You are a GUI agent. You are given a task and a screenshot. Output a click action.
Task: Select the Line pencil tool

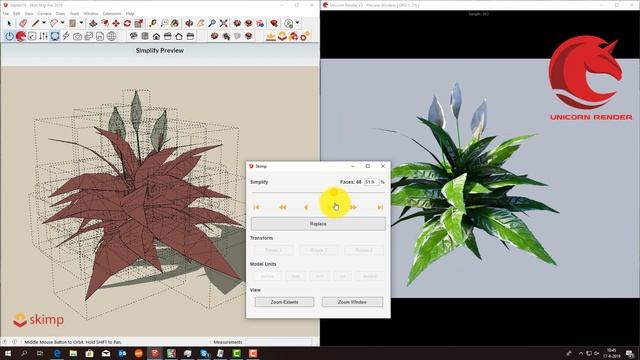click(x=36, y=23)
